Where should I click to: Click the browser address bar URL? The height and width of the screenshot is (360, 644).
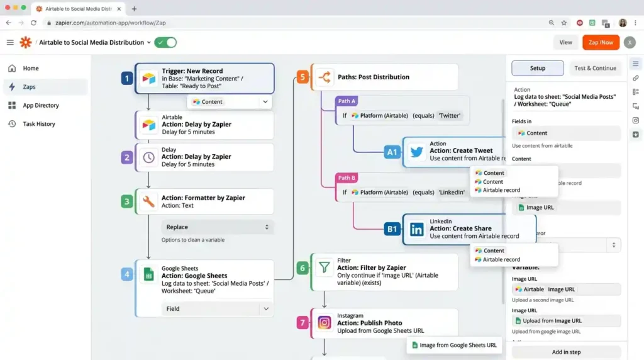(111, 23)
